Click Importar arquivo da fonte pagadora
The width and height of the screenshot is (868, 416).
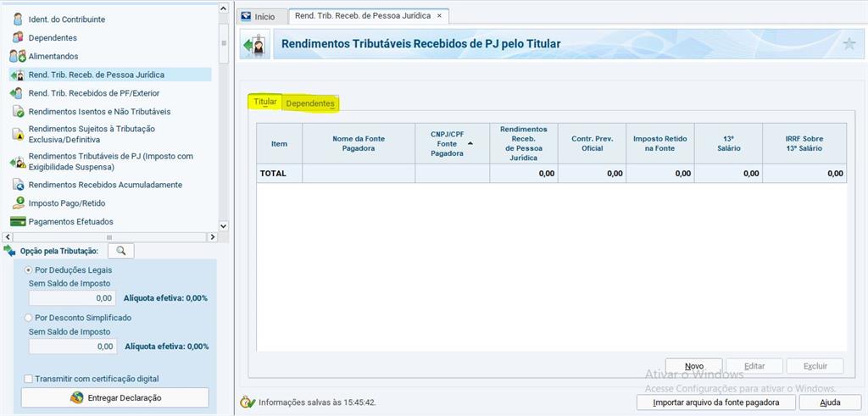click(716, 402)
